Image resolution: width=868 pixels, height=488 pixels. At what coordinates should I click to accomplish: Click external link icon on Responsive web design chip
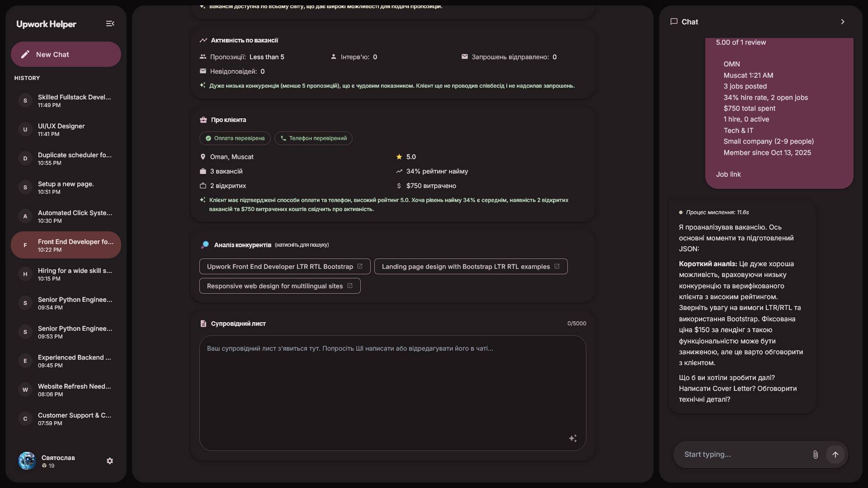350,286
